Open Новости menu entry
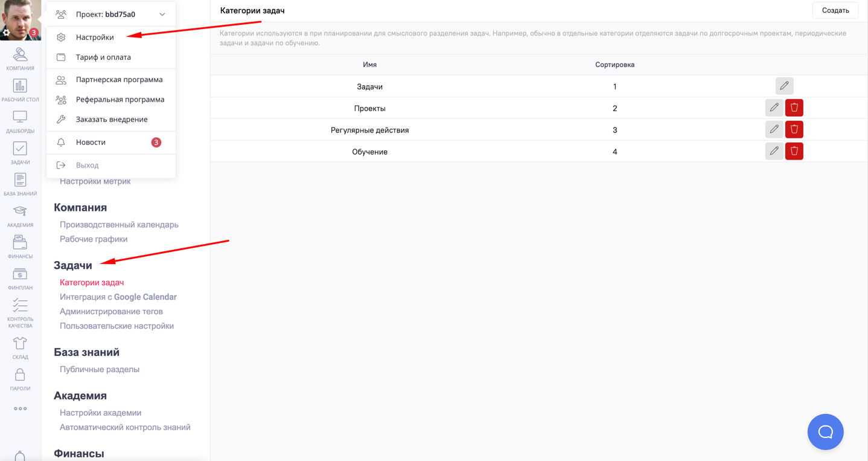 pyautogui.click(x=91, y=143)
